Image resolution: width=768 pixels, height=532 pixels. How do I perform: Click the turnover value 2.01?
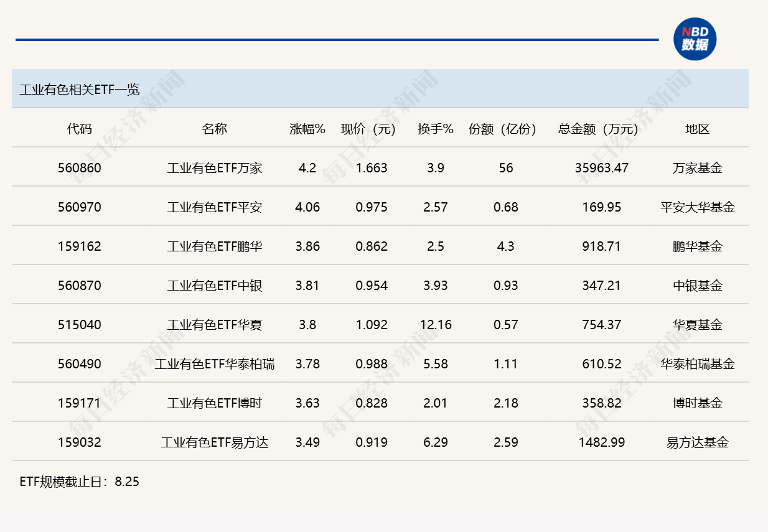click(x=436, y=403)
